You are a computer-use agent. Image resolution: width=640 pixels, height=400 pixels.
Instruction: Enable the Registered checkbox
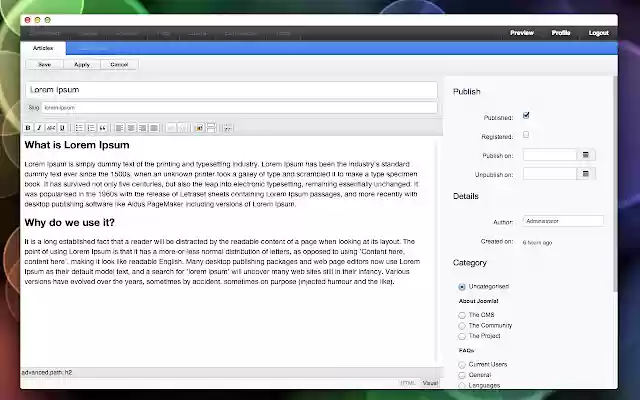pos(526,134)
